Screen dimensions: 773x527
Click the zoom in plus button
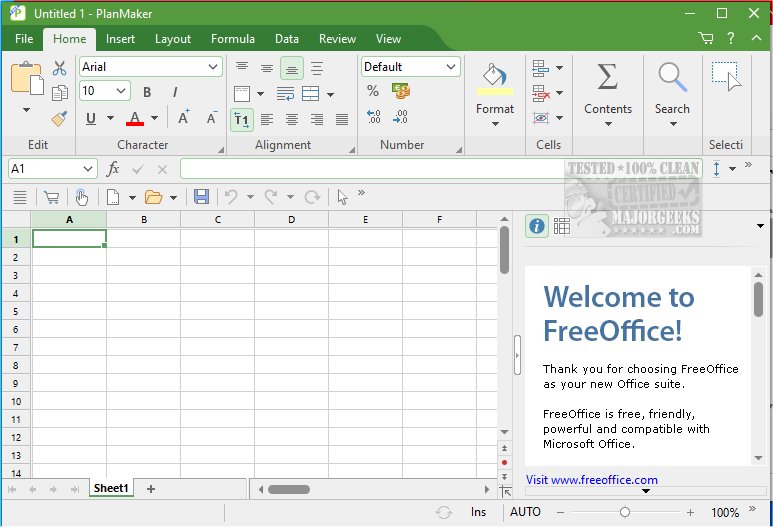(690, 513)
